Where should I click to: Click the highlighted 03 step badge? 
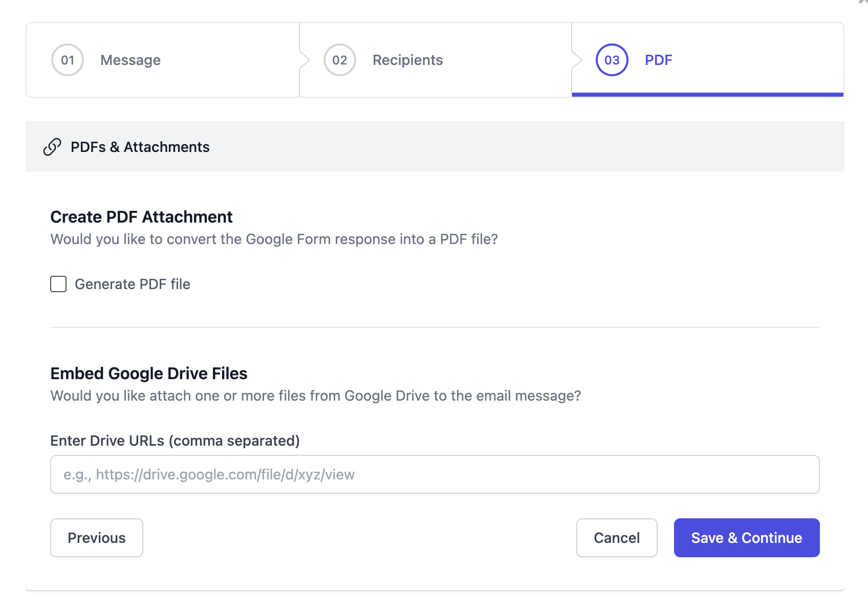(612, 60)
